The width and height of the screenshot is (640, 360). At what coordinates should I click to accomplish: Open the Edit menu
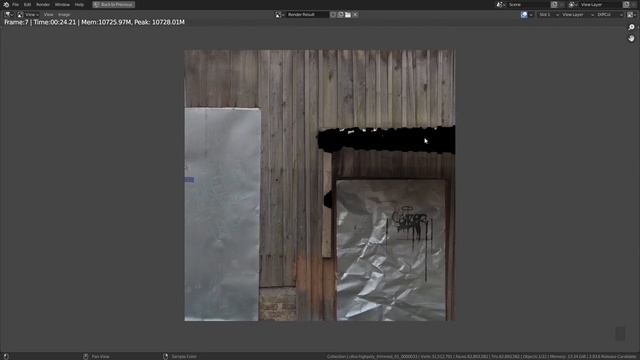tap(27, 4)
